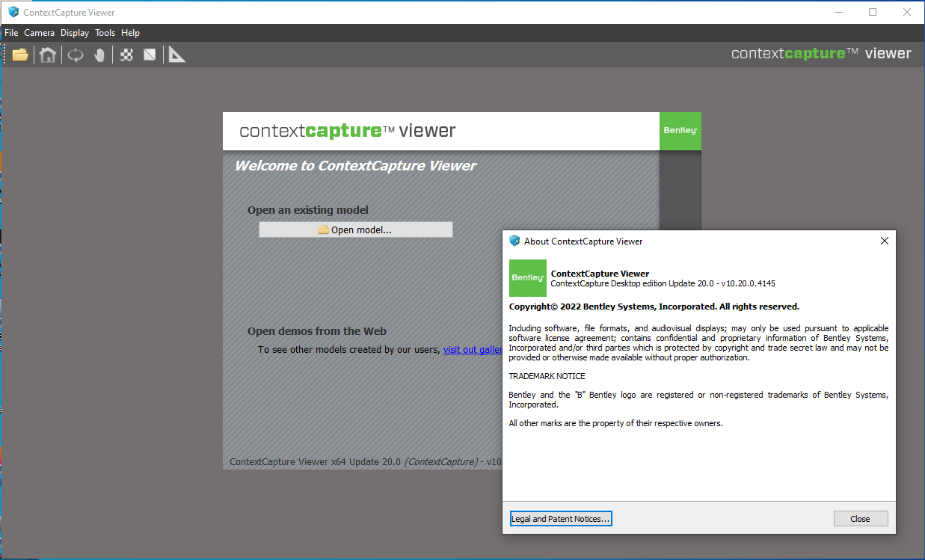The width and height of the screenshot is (925, 560).
Task: Click the bold "ContextCapture Viewer" name in About
Action: (600, 274)
